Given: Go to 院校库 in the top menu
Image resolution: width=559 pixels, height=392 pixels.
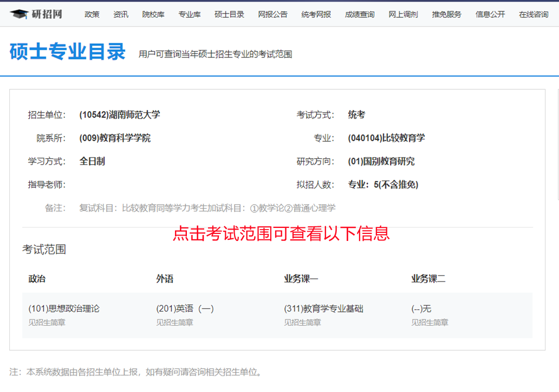Looking at the screenshot, I should click(153, 15).
